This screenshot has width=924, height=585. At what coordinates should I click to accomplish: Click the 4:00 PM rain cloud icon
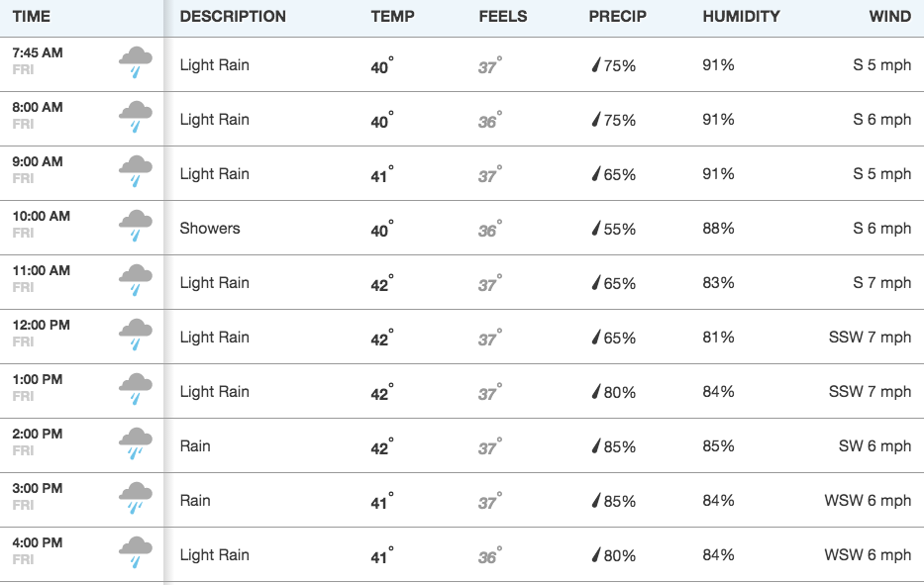tap(136, 552)
